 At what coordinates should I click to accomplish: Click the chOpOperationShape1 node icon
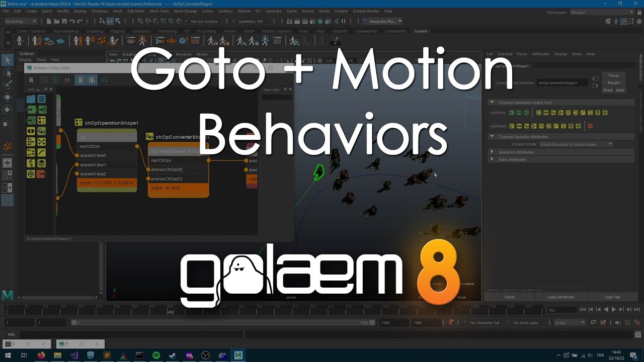tap(78, 122)
